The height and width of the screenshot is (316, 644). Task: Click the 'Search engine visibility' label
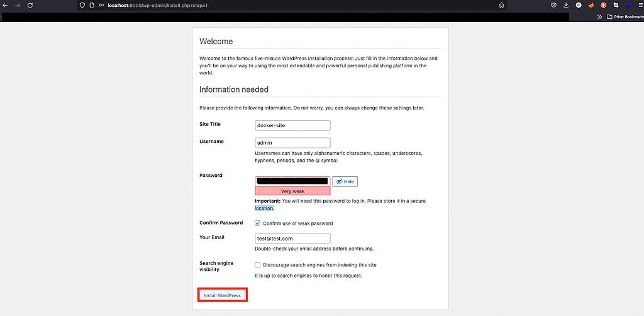point(217,266)
